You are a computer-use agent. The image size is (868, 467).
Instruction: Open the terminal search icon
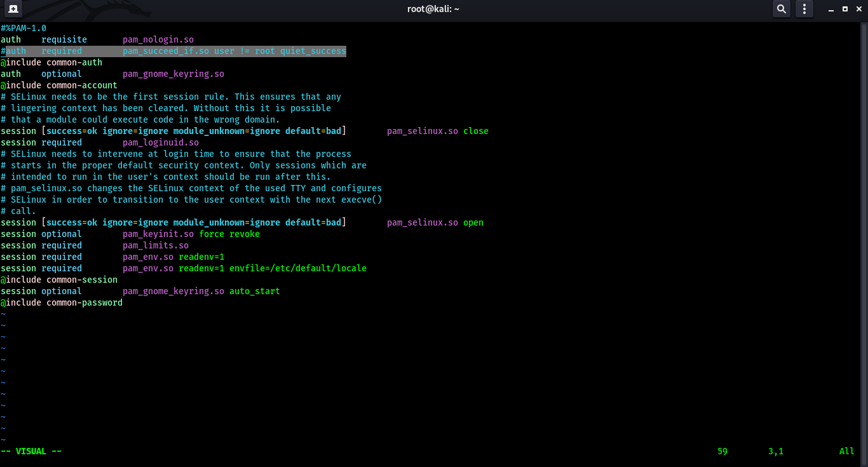[x=781, y=9]
